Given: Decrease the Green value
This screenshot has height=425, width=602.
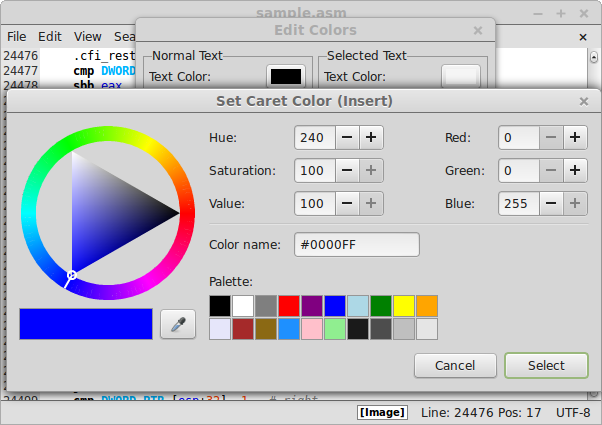Looking at the screenshot, I should click(x=551, y=170).
